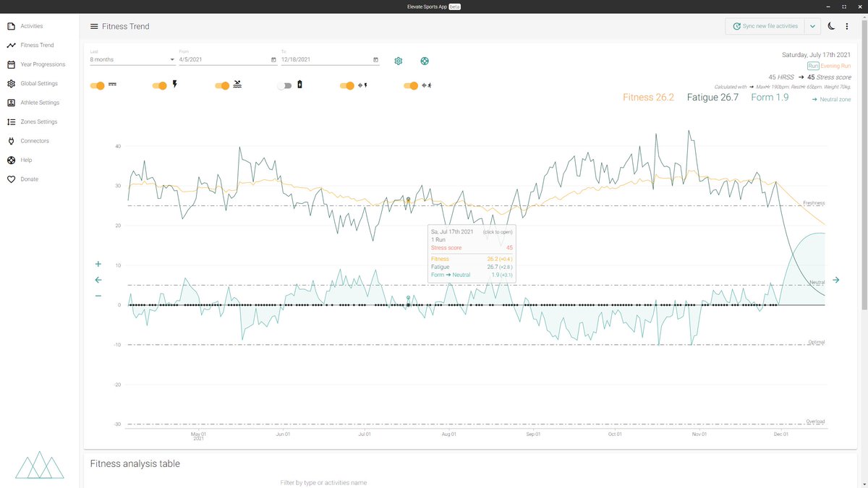Click 'Saturday, July 17th 2021' date text
The width and height of the screenshot is (868, 488).
[x=816, y=55]
